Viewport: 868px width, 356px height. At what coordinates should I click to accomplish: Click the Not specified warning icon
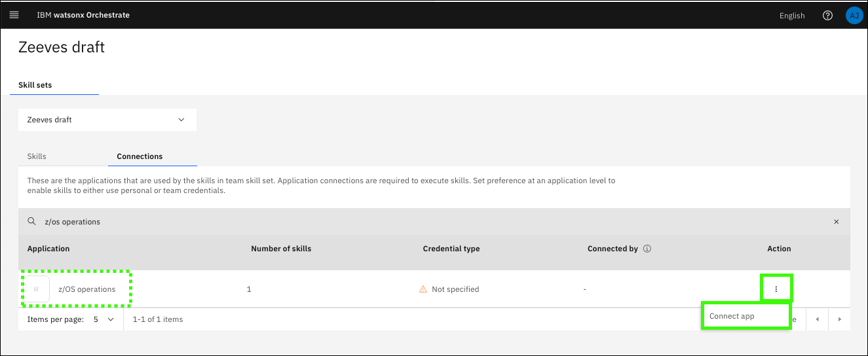click(x=423, y=289)
